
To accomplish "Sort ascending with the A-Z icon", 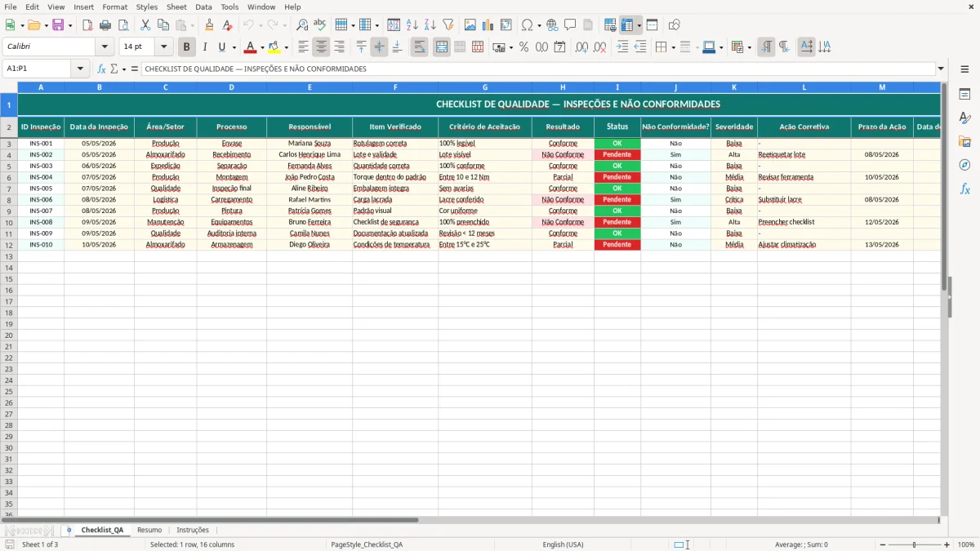I will pos(412,25).
